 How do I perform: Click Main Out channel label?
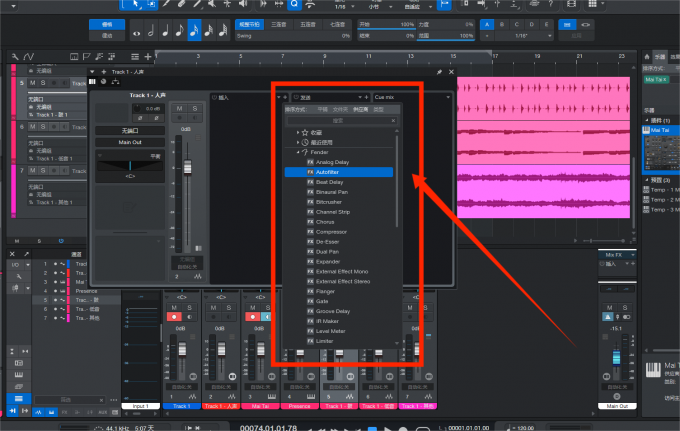617,406
